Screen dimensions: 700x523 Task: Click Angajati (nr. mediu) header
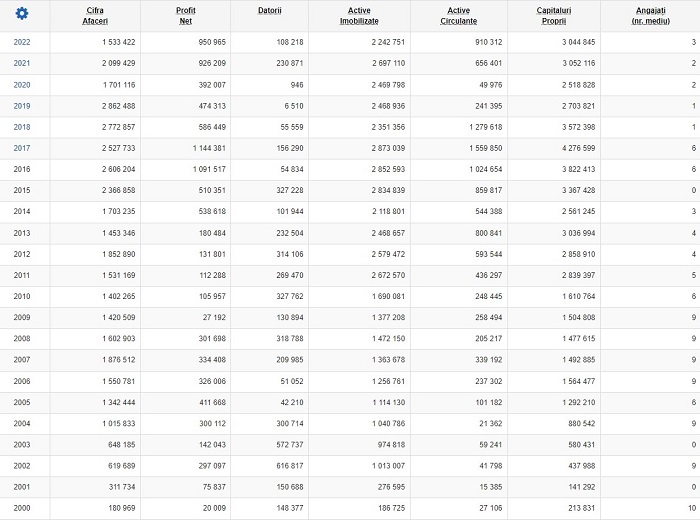tap(650, 16)
